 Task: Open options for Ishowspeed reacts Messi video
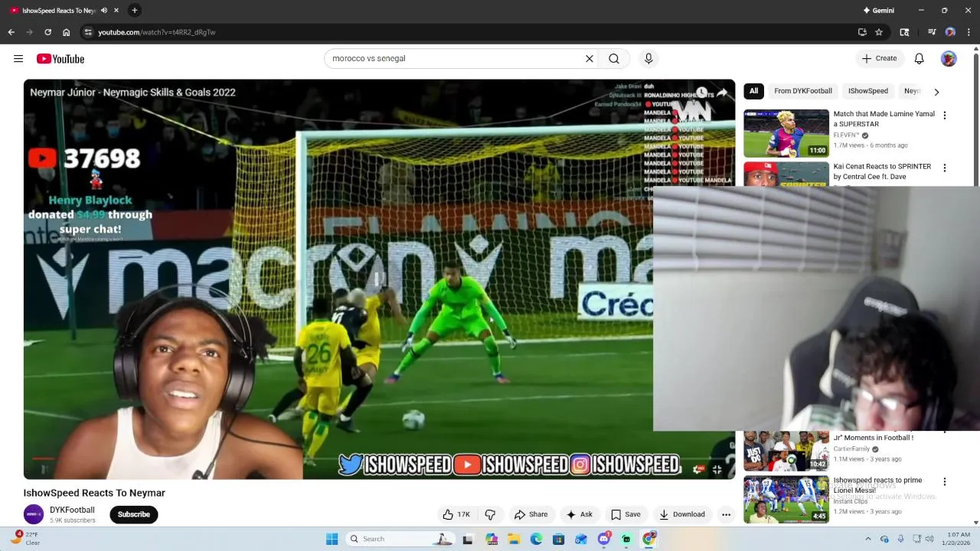tap(944, 481)
